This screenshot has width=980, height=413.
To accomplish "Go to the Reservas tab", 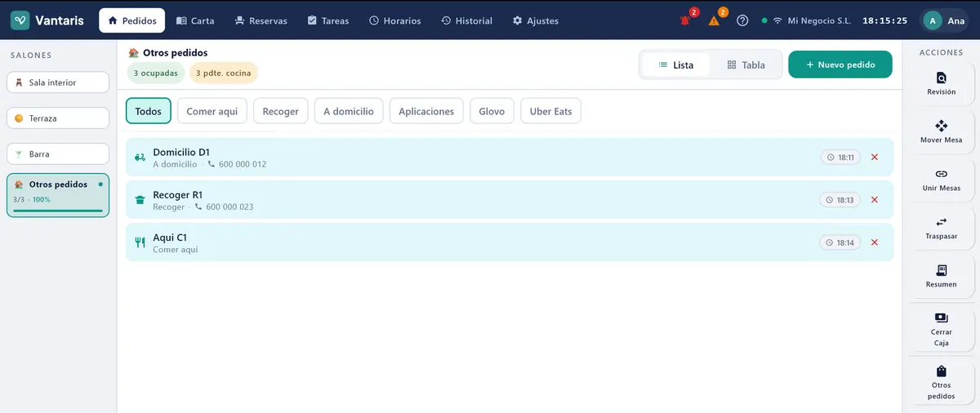I will click(x=261, y=20).
